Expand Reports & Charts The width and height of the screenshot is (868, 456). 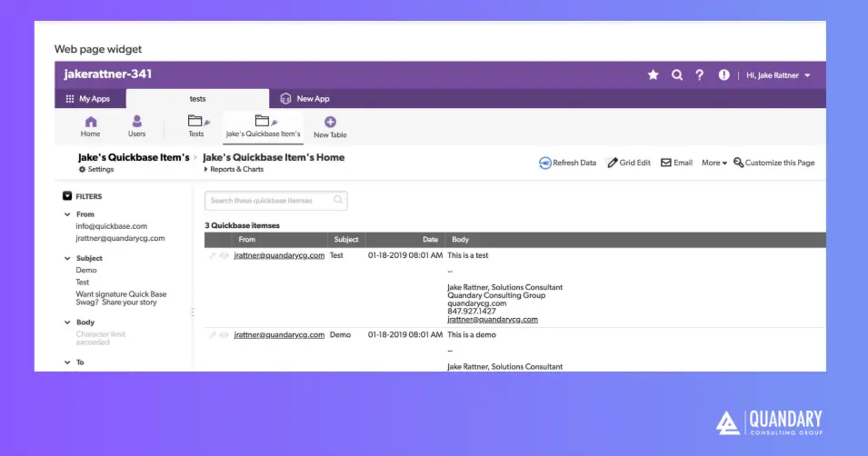pyautogui.click(x=234, y=169)
